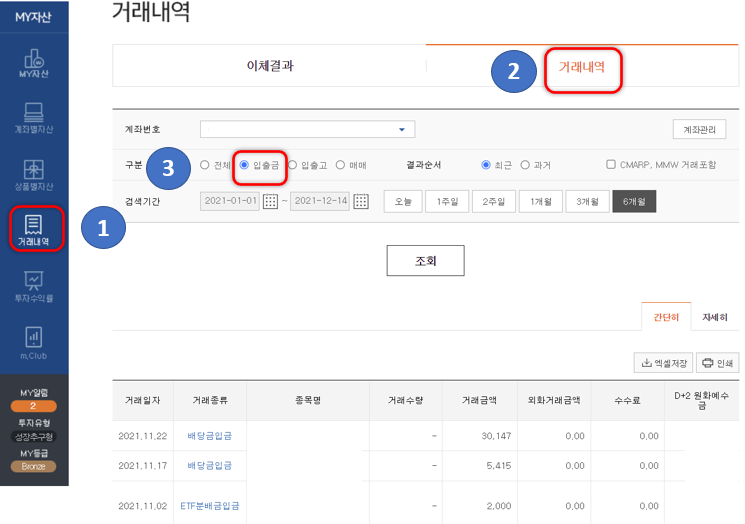Screen dimensions: 745x524
Task: Click the MY자산 header at sidebar top
Action: [33, 17]
